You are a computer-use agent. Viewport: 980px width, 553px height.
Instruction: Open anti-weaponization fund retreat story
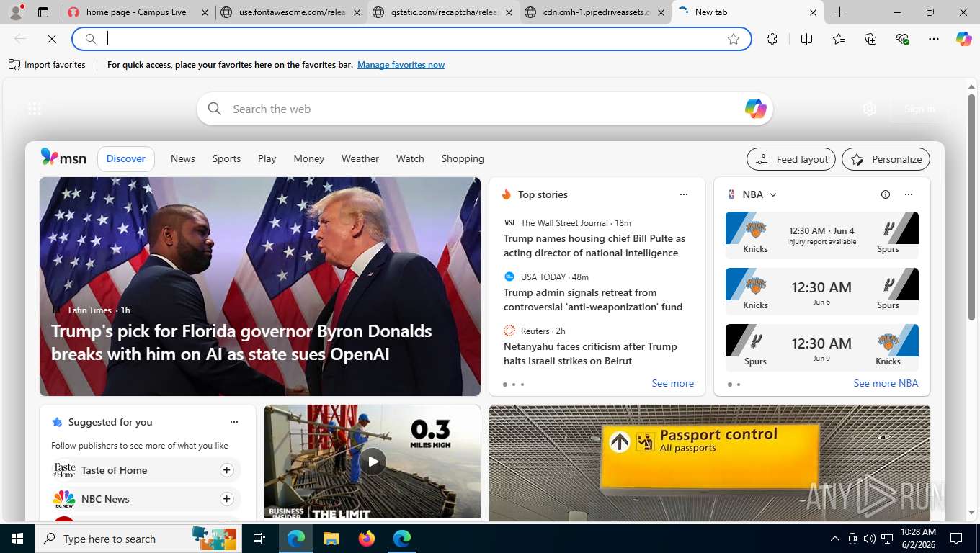click(x=593, y=300)
